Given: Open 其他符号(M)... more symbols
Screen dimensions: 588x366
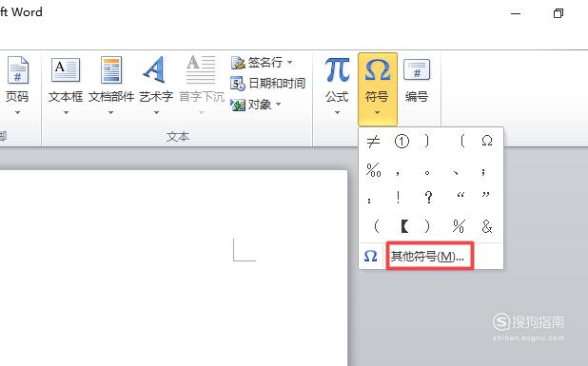Looking at the screenshot, I should 428,257.
